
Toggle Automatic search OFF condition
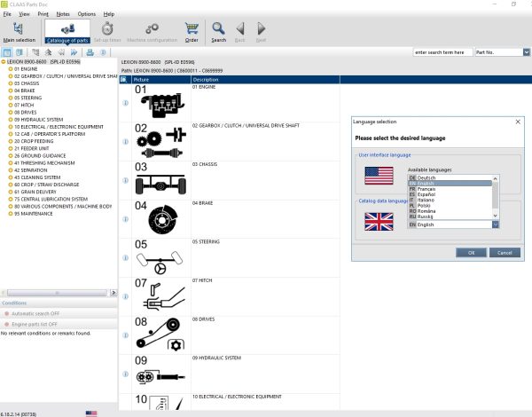click(59, 314)
